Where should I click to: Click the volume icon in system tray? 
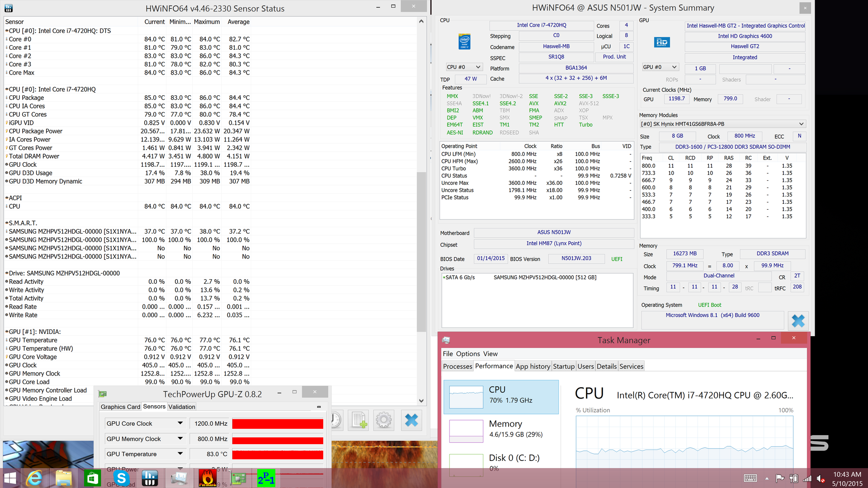[x=821, y=479]
